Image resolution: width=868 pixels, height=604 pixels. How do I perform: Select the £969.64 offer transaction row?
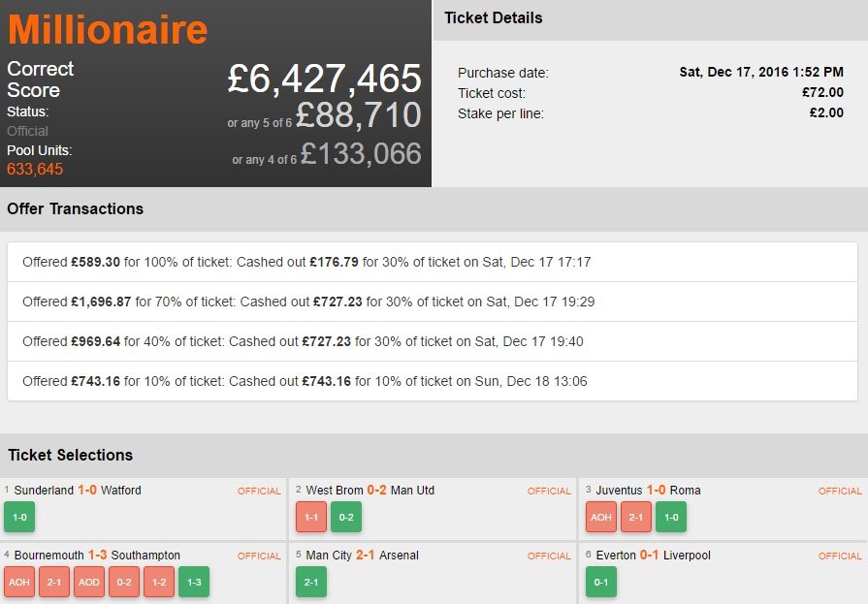[x=432, y=341]
